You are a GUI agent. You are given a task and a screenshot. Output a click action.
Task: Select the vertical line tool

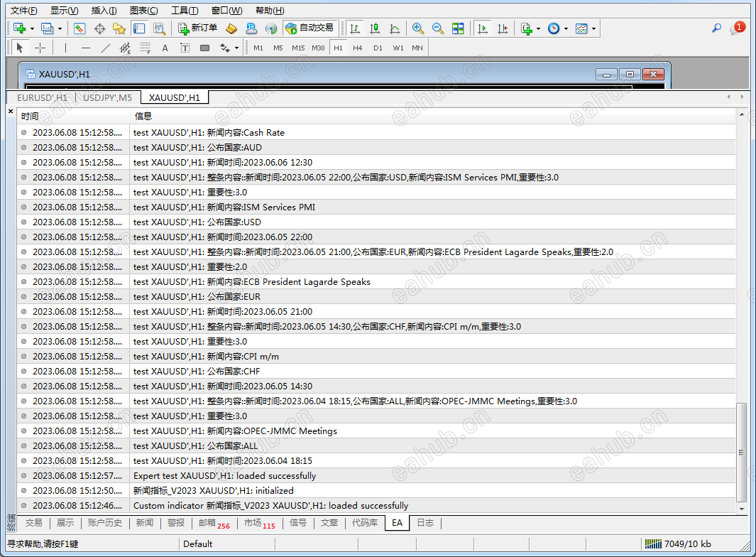(x=65, y=48)
